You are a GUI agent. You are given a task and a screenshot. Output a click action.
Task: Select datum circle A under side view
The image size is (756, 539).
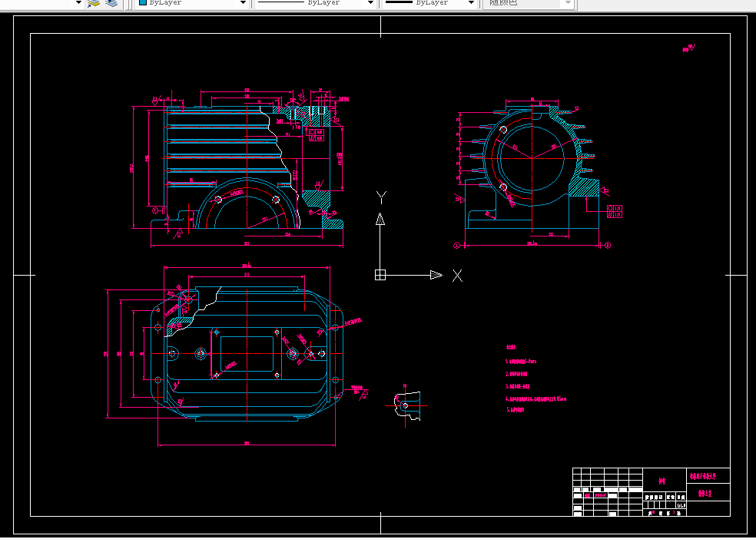point(457,245)
